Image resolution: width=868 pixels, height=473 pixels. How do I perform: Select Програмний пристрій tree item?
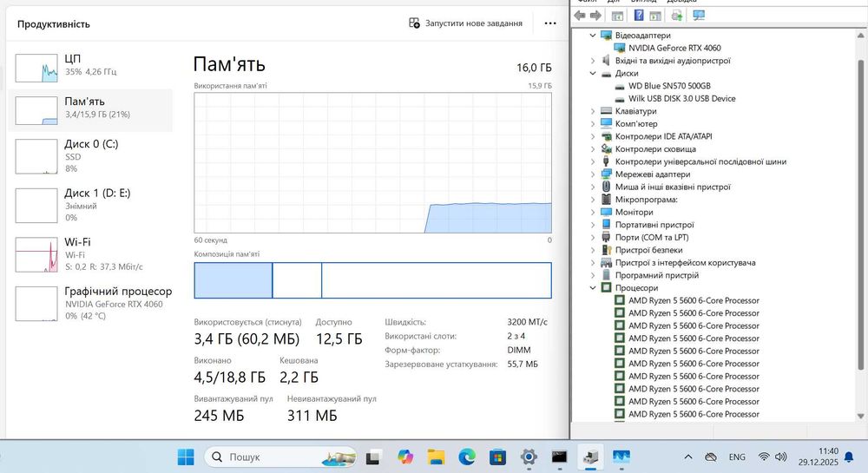tap(656, 275)
